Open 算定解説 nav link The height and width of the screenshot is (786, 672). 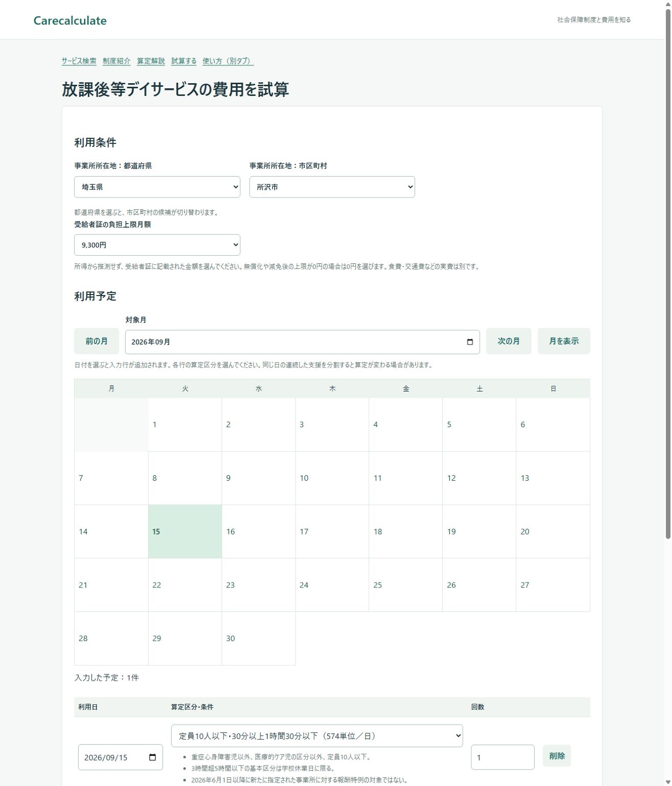click(x=151, y=61)
